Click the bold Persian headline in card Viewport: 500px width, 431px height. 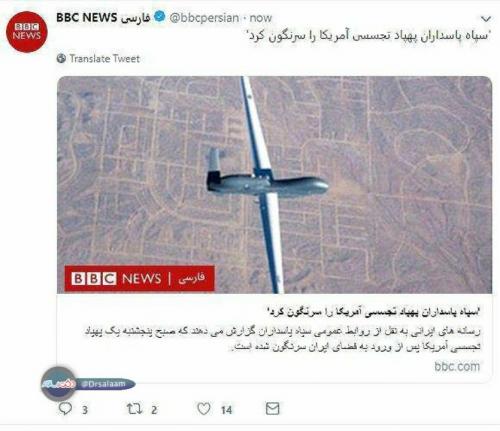373,312
